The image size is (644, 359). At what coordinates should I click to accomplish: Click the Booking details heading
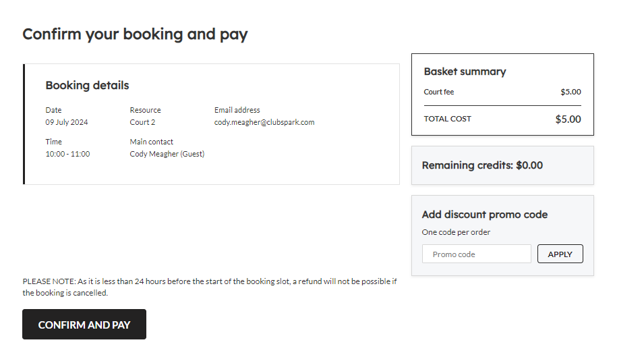[87, 85]
